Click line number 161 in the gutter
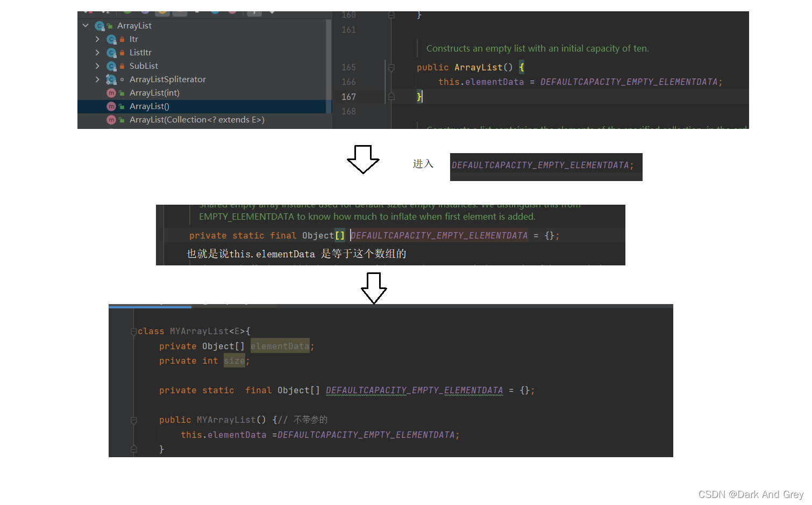Viewport: 812px width, 505px height. point(348,30)
